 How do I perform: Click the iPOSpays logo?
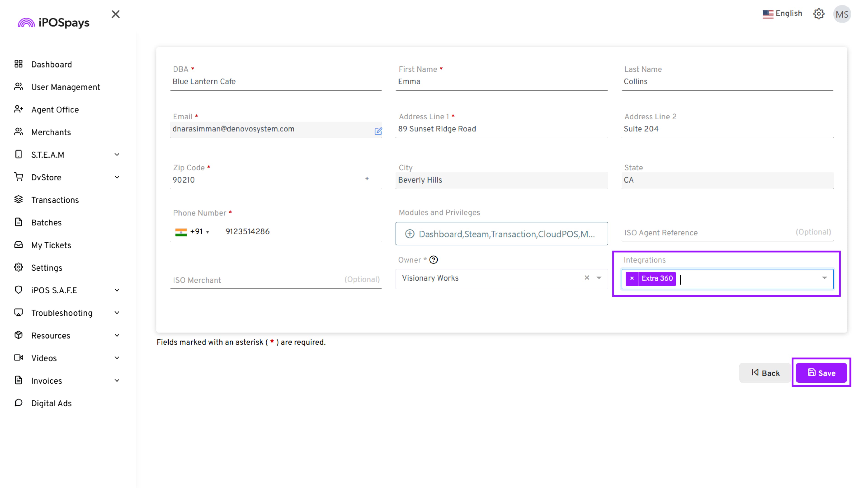pyautogui.click(x=54, y=23)
